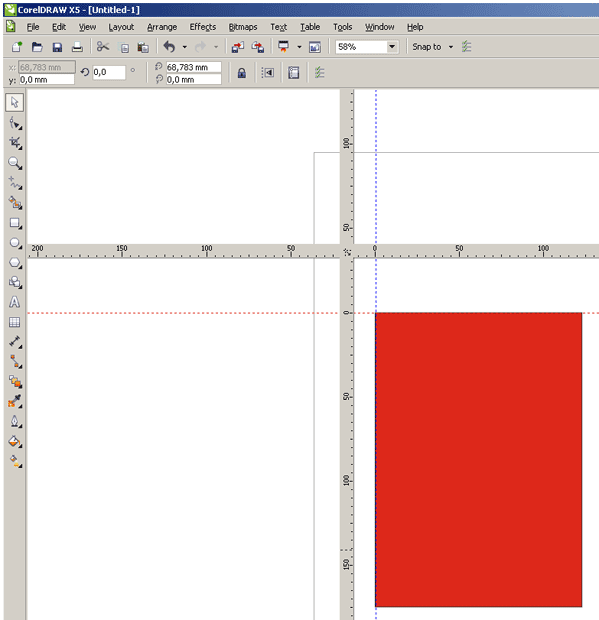The height and width of the screenshot is (620, 599).
Task: Open the Bitmaps menu
Action: pos(243,27)
